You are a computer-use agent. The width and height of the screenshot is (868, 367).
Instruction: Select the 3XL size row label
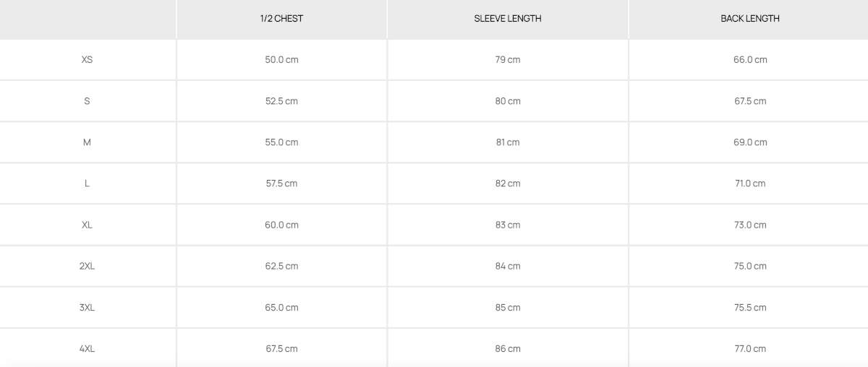87,308
